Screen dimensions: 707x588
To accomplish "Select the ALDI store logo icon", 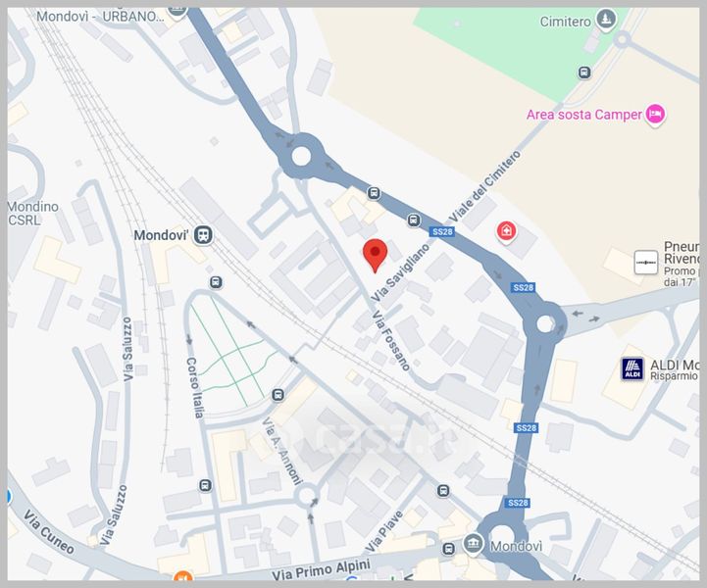I will tap(632, 369).
